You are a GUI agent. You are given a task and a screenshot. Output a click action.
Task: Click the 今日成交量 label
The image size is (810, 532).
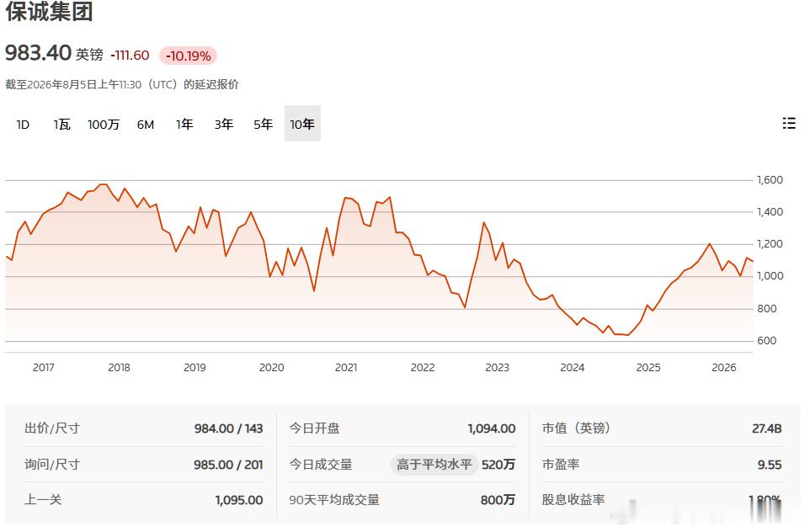[320, 465]
